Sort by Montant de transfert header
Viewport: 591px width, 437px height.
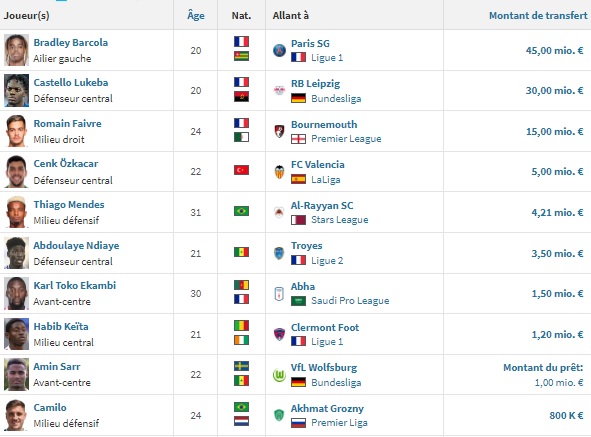click(x=538, y=15)
